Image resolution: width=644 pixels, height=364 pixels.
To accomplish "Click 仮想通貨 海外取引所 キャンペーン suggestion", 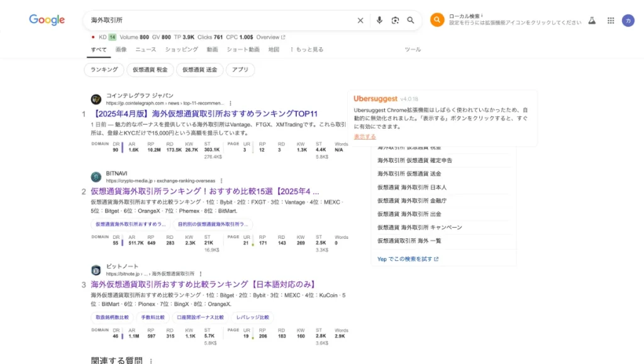I will click(x=419, y=228).
